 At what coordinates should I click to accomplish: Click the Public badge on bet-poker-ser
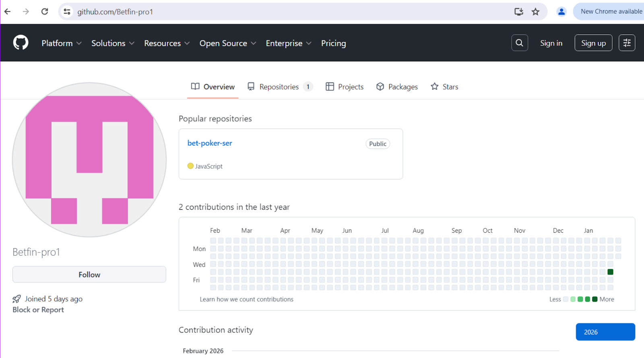pos(378,144)
